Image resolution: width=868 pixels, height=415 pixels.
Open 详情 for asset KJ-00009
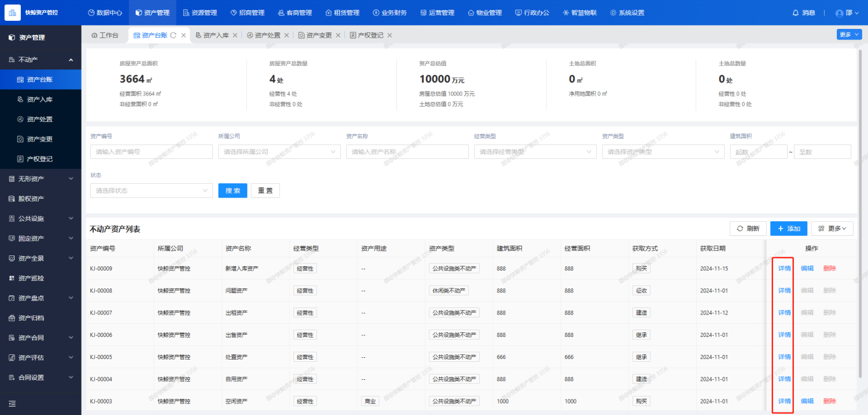[x=784, y=268]
